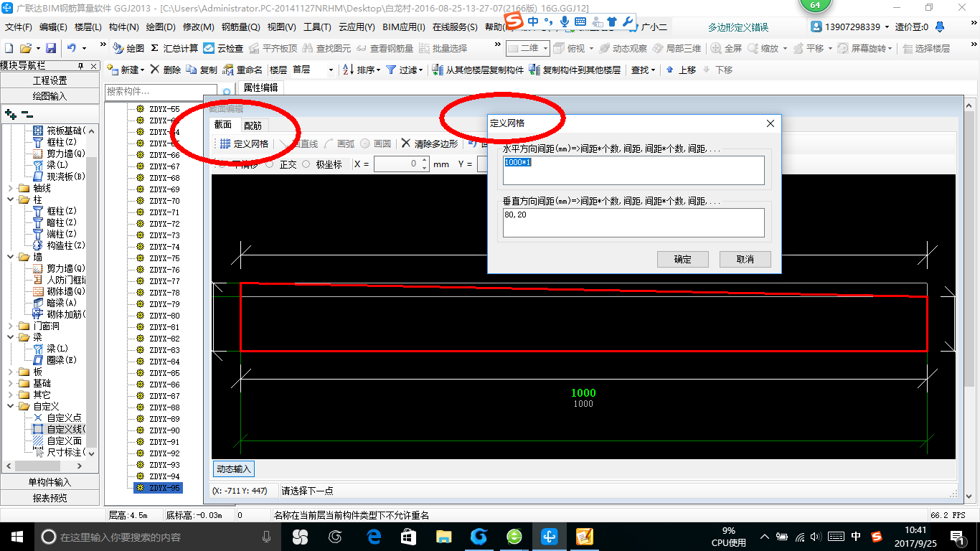Open 报表预览 navigation section
The height and width of the screenshot is (551, 980).
click(50, 498)
